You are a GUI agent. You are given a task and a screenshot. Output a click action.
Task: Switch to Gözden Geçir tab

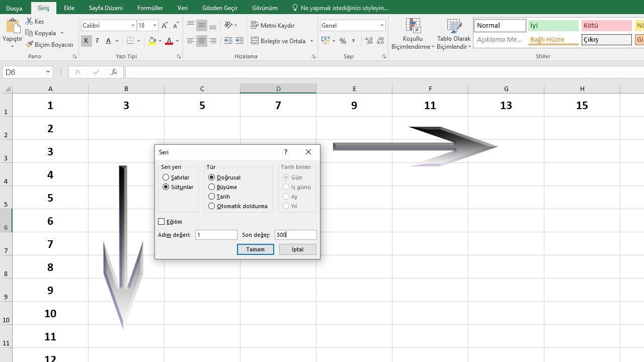pyautogui.click(x=219, y=9)
